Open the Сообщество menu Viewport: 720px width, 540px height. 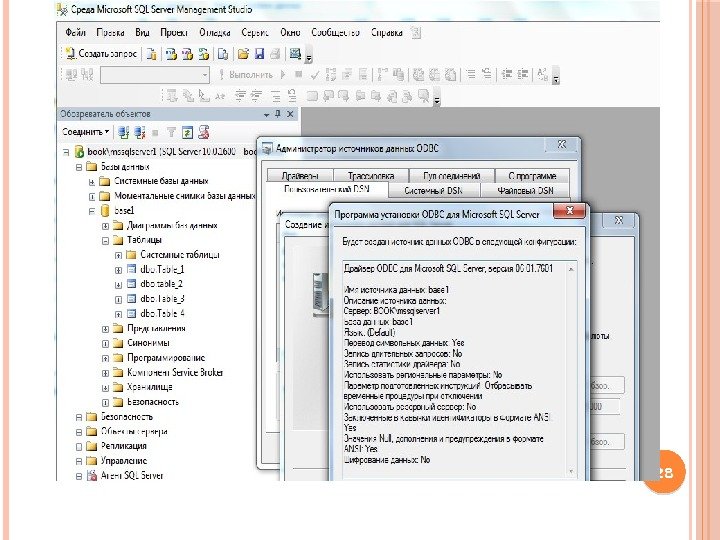335,33
